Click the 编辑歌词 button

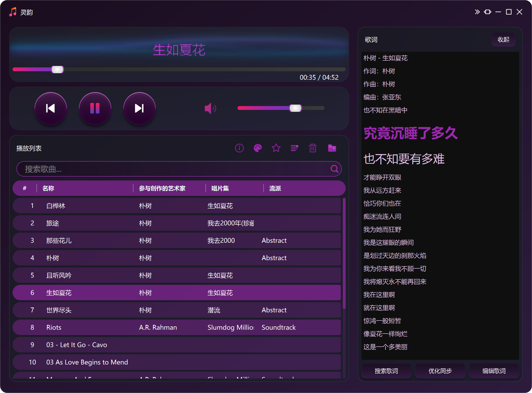pyautogui.click(x=494, y=371)
